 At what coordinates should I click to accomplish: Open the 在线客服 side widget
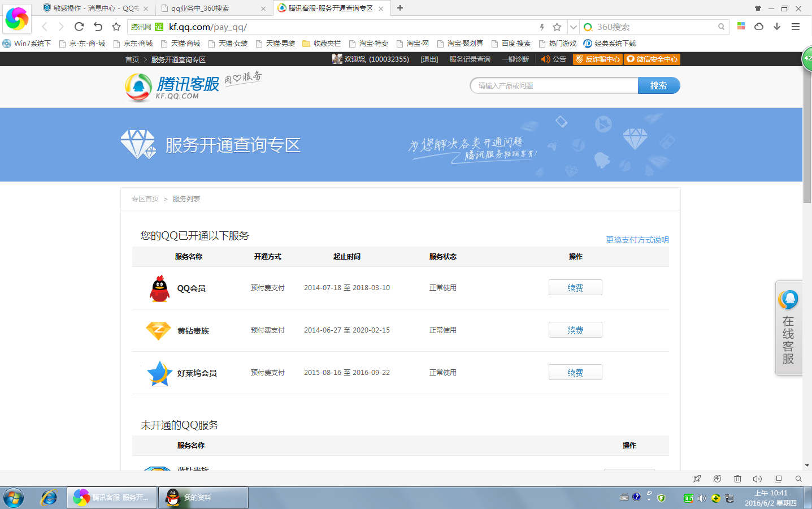[789, 328]
